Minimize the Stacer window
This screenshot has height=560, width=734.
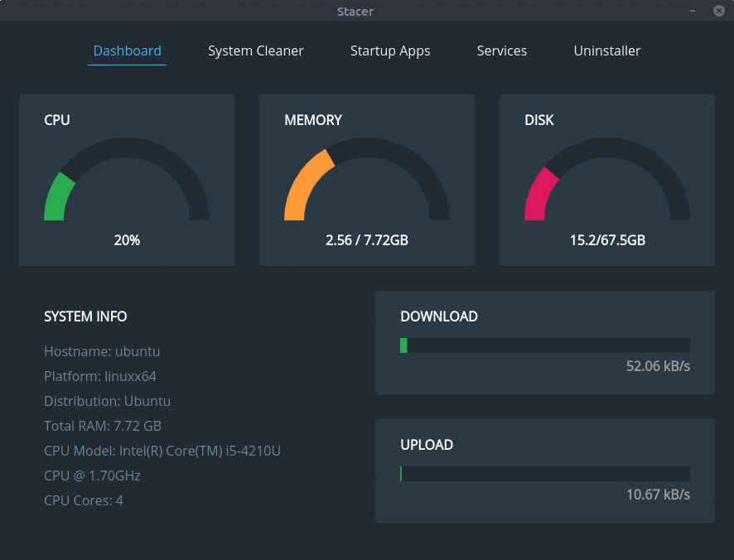[x=693, y=11]
